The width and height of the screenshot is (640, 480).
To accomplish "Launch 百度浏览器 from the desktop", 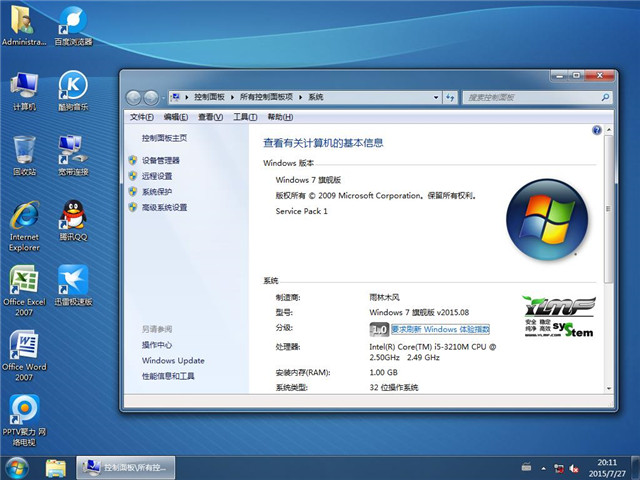I will click(73, 25).
